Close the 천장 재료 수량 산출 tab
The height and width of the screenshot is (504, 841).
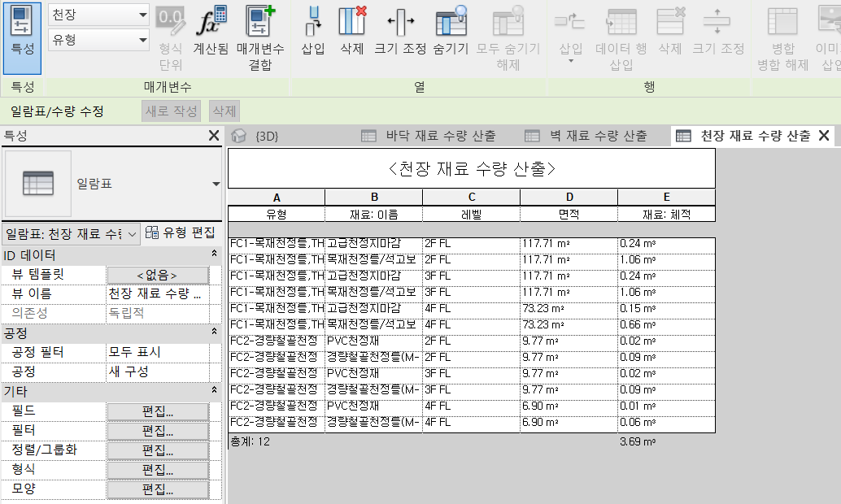click(x=825, y=137)
